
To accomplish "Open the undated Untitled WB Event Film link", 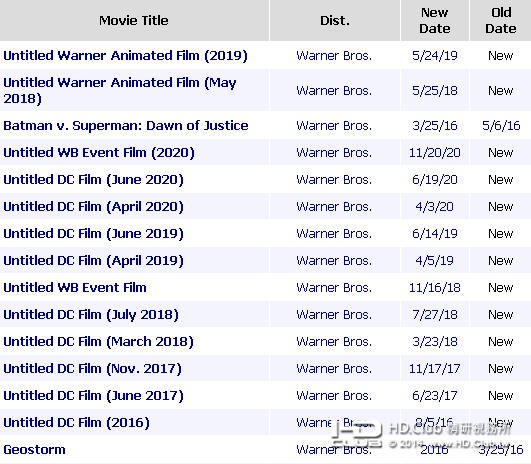I will click(75, 288).
